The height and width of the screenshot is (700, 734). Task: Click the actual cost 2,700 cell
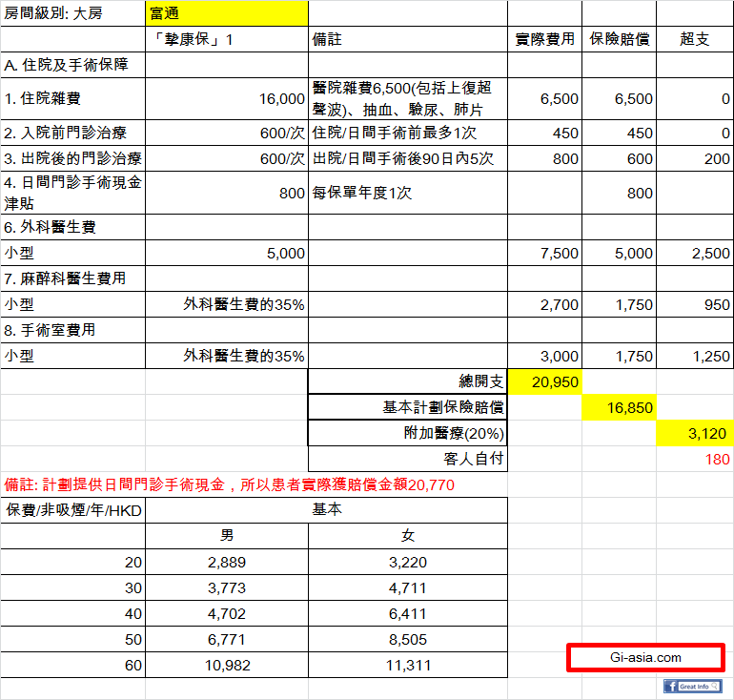[x=545, y=304]
